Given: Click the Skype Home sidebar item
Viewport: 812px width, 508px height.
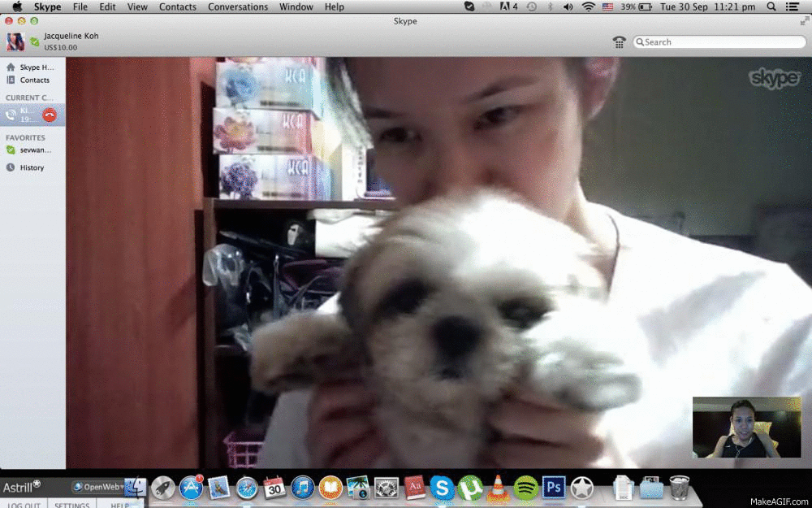Looking at the screenshot, I should tap(36, 67).
